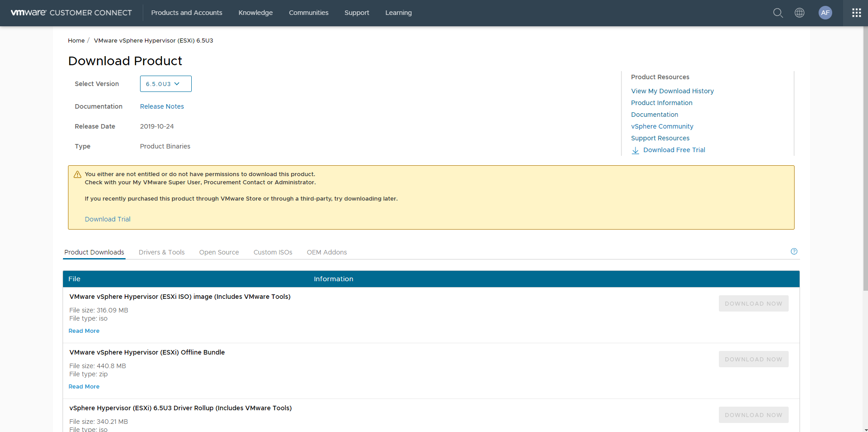Screen dimensions: 868x432
Task: Click the Download Product heading
Action: coord(125,61)
